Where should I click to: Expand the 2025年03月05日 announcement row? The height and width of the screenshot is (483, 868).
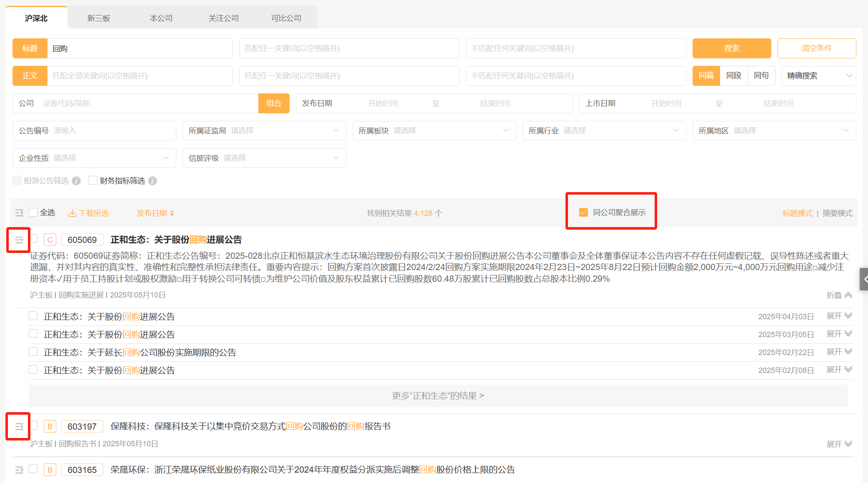coord(839,334)
